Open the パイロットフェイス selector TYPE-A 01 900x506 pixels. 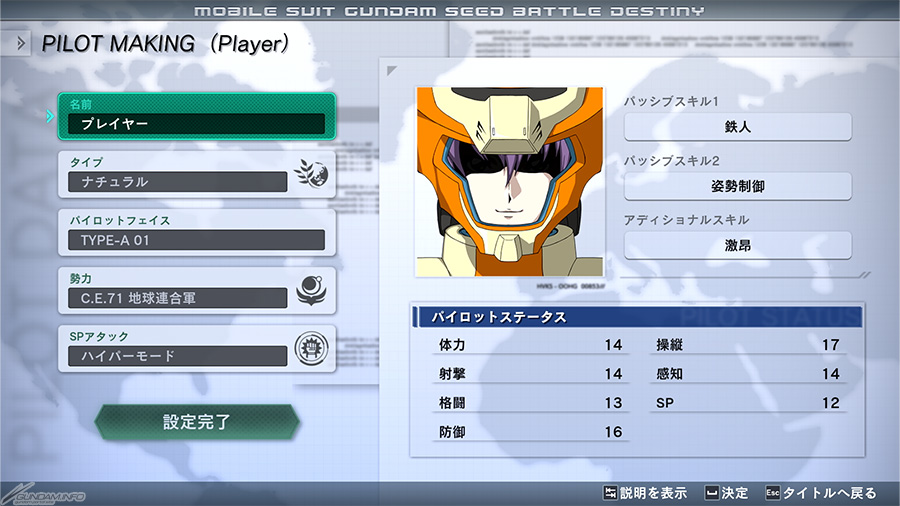[196, 232]
